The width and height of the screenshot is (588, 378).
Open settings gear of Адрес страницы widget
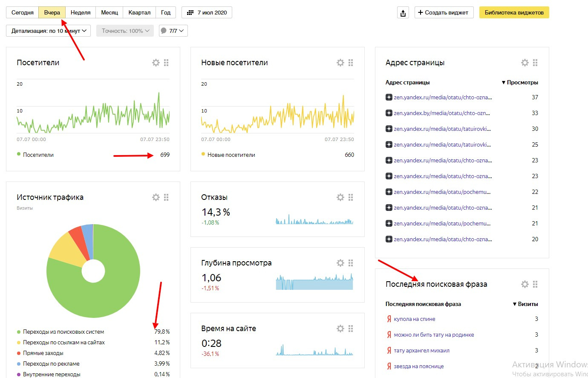point(525,63)
